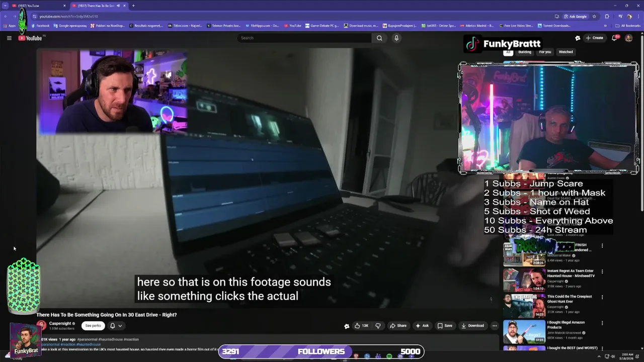Open the YouTube hamburger guide menu
The width and height of the screenshot is (644, 362).
[9, 38]
